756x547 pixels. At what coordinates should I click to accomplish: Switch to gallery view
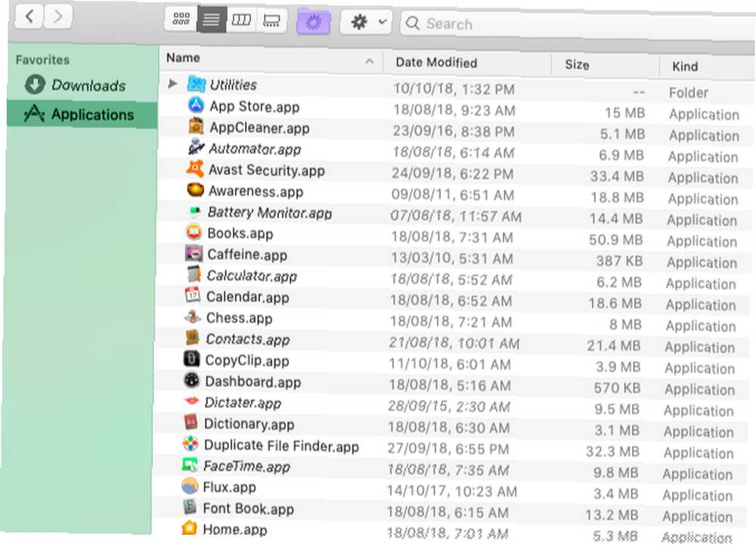click(272, 20)
